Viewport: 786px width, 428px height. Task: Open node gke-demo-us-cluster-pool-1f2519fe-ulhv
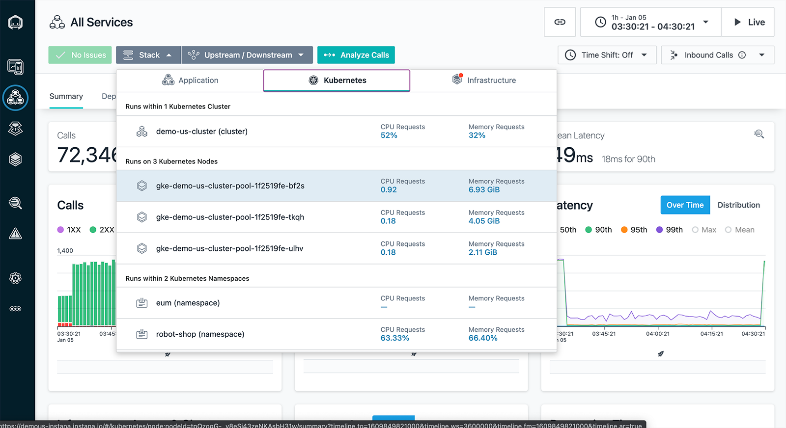[x=230, y=248]
